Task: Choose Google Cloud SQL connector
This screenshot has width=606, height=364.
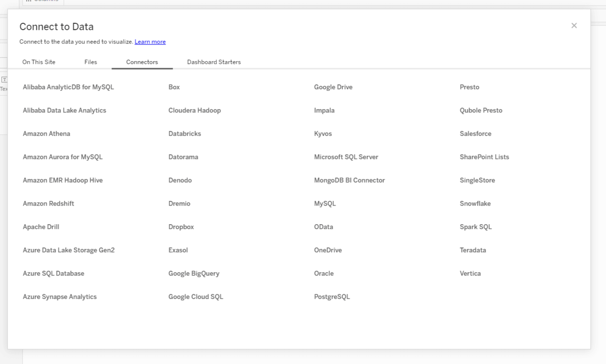Action: (196, 297)
